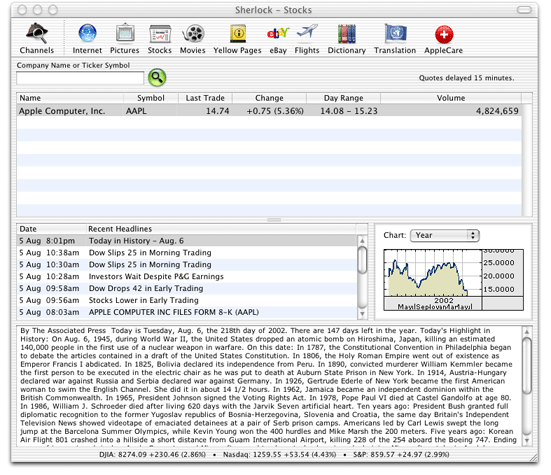Sort headlines by Date column header
This screenshot has height=475, width=551.
click(51, 229)
